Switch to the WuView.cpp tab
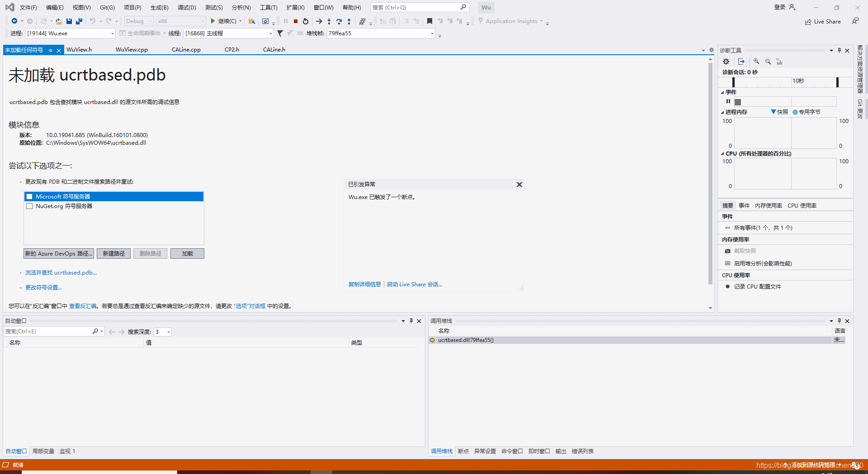 [x=132, y=50]
